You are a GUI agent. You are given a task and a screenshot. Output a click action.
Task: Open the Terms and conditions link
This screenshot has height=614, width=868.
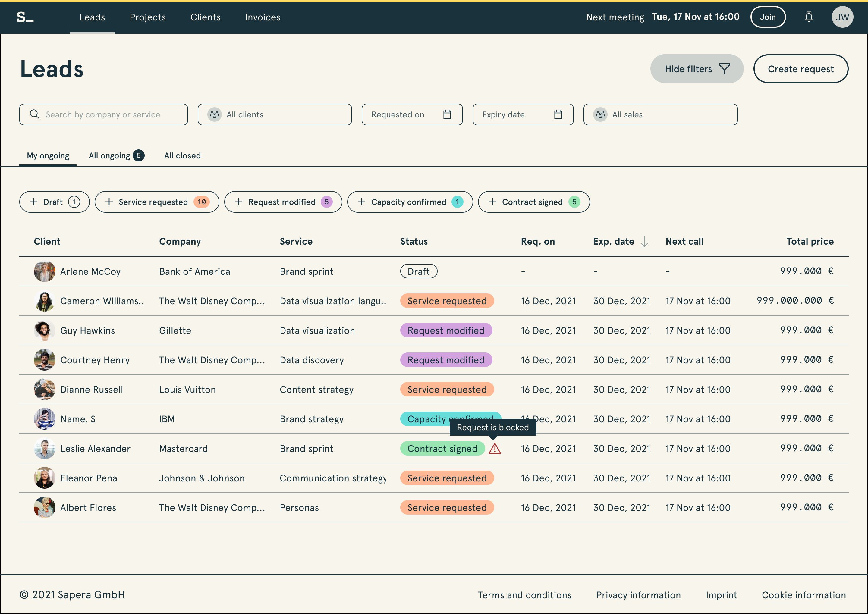(x=524, y=595)
